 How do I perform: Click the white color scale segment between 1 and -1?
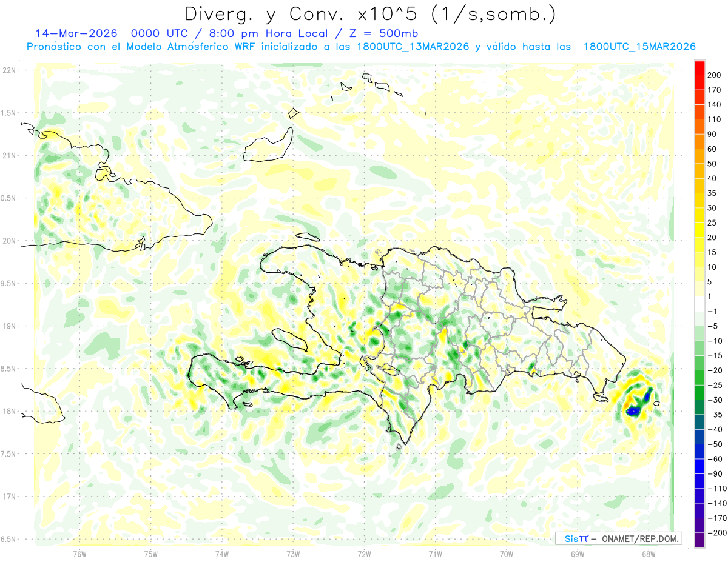[699, 304]
